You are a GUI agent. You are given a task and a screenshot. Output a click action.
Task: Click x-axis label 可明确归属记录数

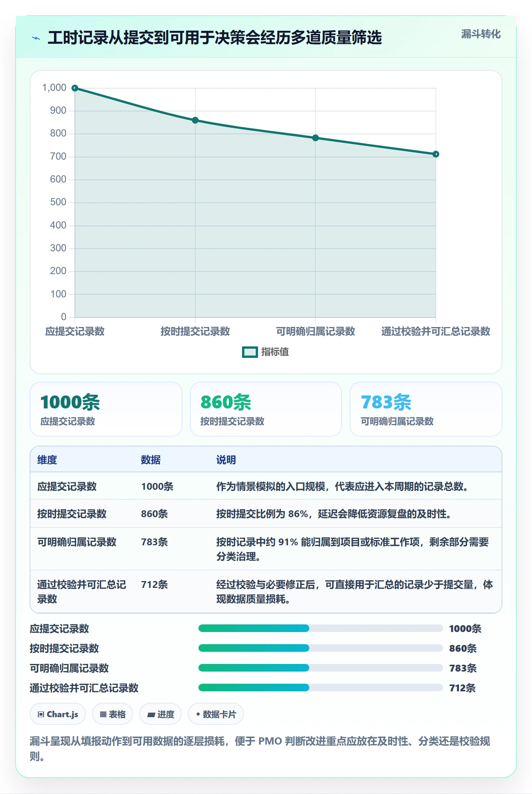(x=315, y=331)
